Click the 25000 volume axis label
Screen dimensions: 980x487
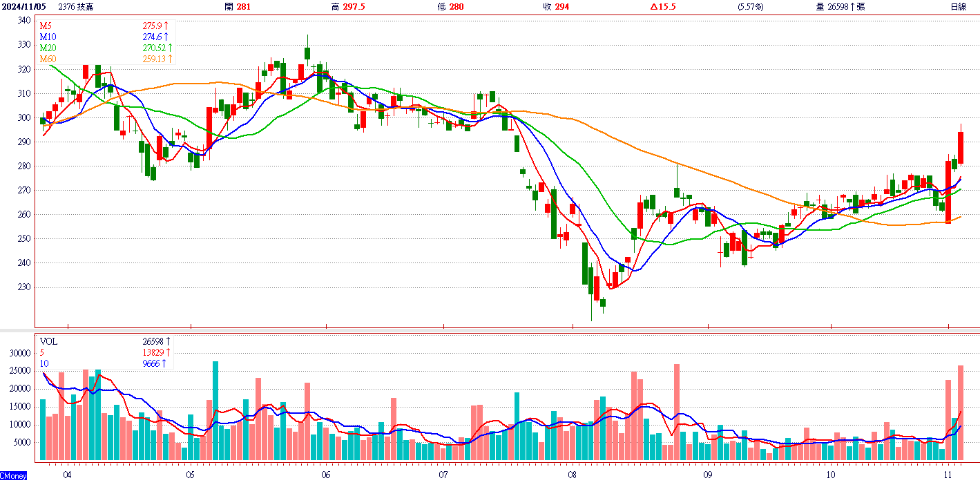click(x=19, y=371)
